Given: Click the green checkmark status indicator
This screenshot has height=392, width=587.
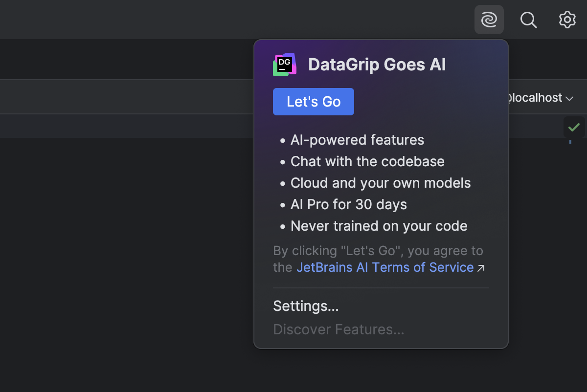Looking at the screenshot, I should (x=574, y=128).
